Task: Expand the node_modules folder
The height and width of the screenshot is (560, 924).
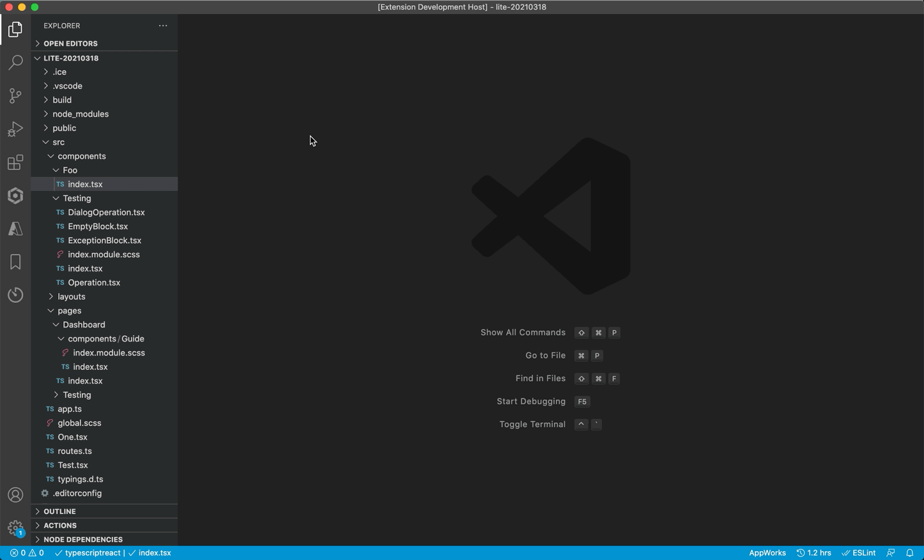Action: click(104, 114)
